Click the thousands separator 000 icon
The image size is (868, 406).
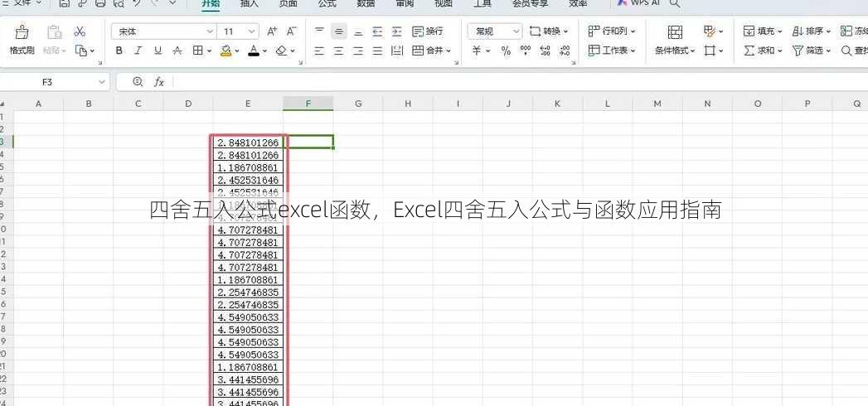pyautogui.click(x=526, y=51)
